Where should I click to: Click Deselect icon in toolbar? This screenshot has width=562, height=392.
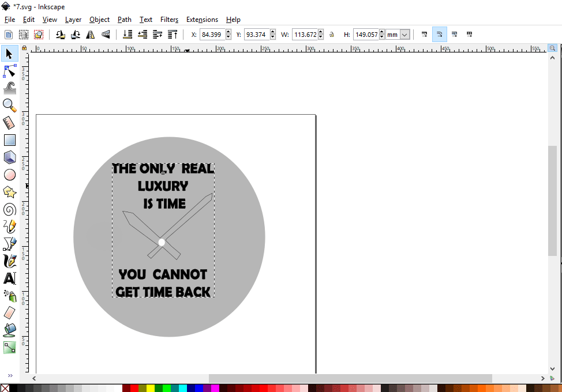tap(38, 35)
